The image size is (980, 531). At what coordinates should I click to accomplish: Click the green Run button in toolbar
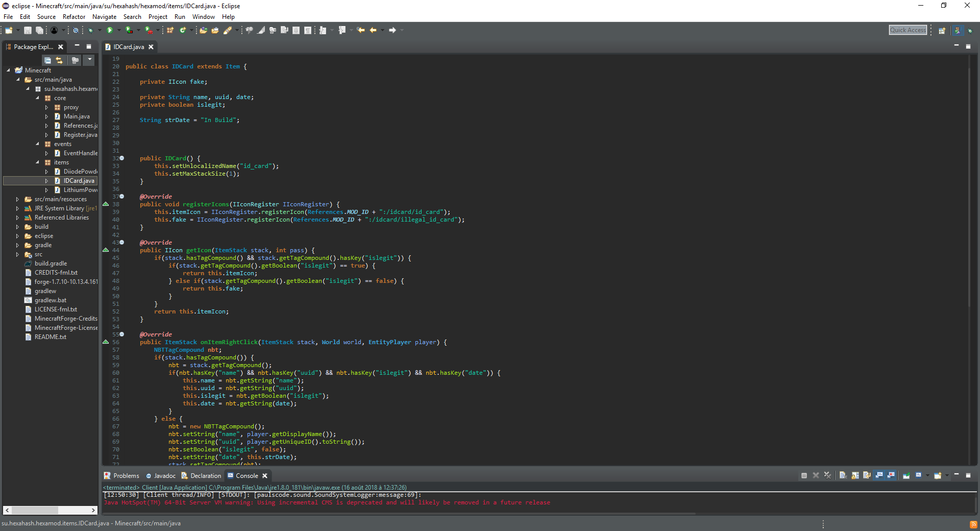109,31
